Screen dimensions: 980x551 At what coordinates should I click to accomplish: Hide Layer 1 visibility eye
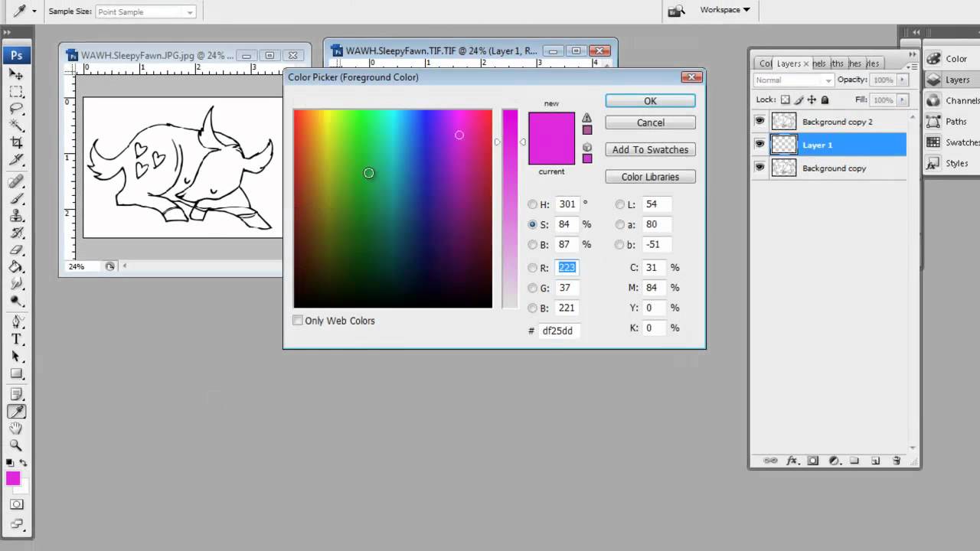pyautogui.click(x=759, y=144)
